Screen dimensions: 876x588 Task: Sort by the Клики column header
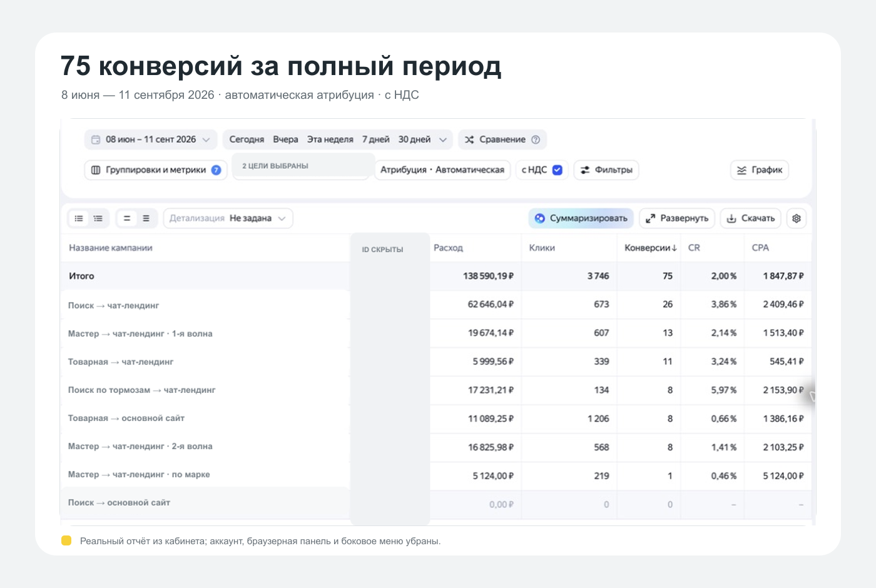pos(542,248)
